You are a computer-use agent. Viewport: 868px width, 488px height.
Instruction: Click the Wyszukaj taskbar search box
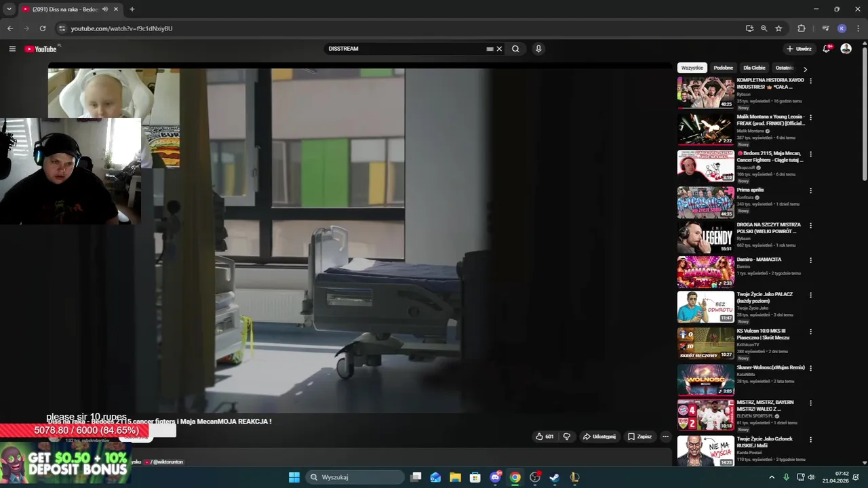click(355, 477)
